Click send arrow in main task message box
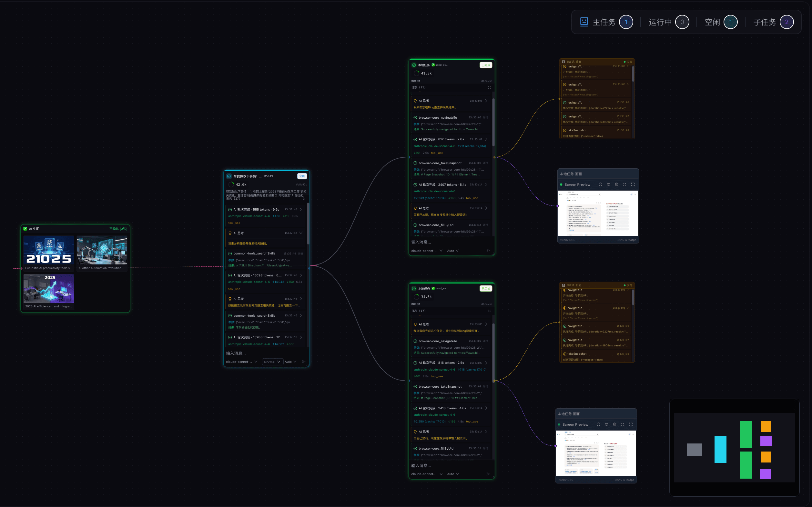The image size is (812, 507). tap(304, 362)
